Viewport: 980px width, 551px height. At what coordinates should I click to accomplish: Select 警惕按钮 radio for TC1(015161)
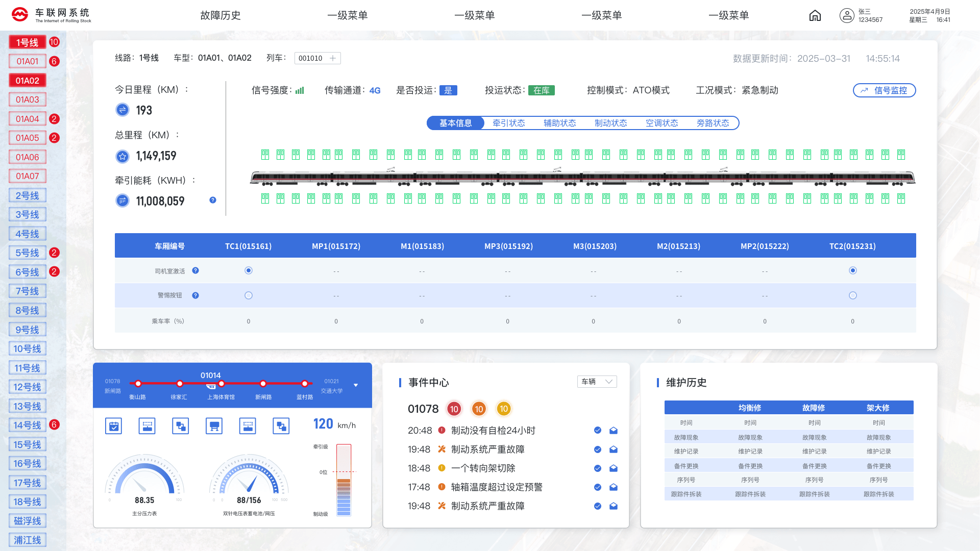249,295
